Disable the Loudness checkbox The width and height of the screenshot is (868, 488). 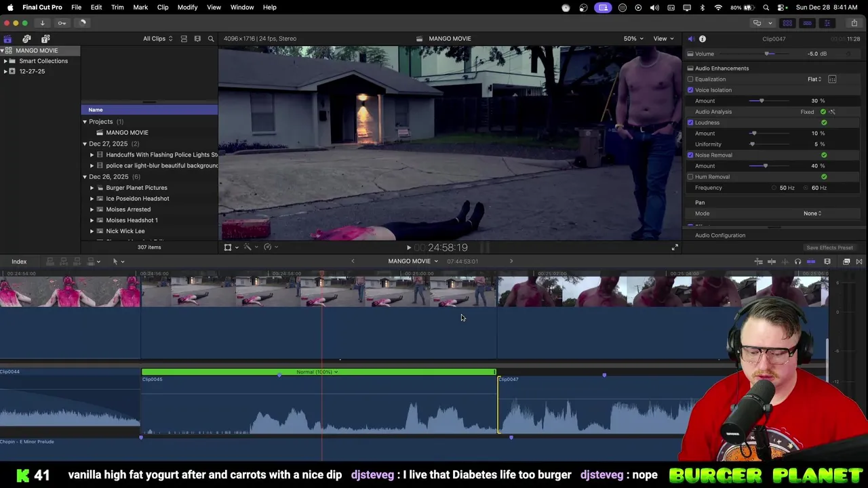[690, 123]
